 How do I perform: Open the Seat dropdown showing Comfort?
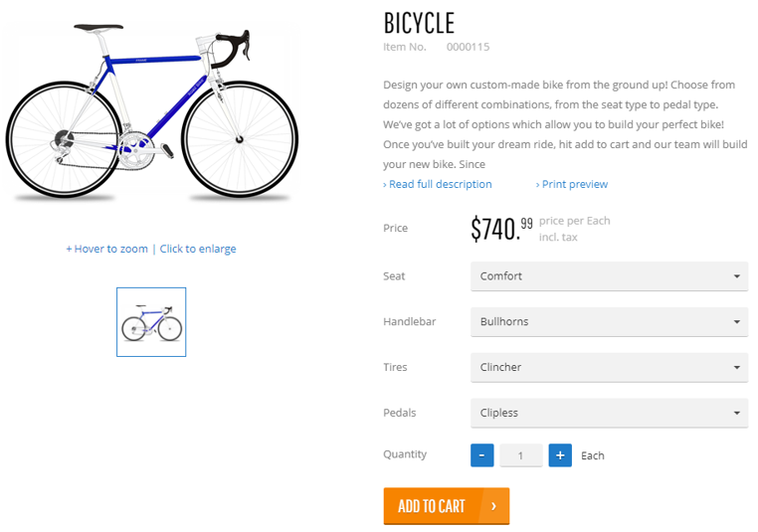609,276
